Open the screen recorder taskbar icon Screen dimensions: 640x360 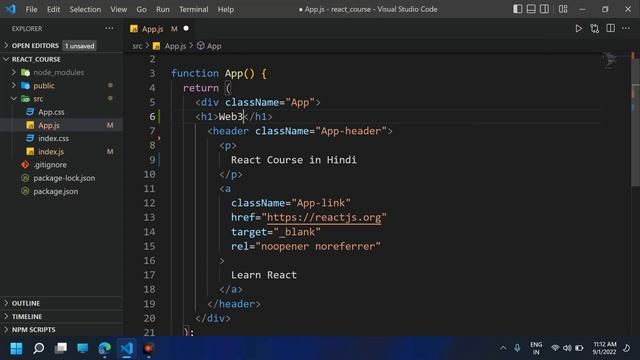tap(149, 349)
